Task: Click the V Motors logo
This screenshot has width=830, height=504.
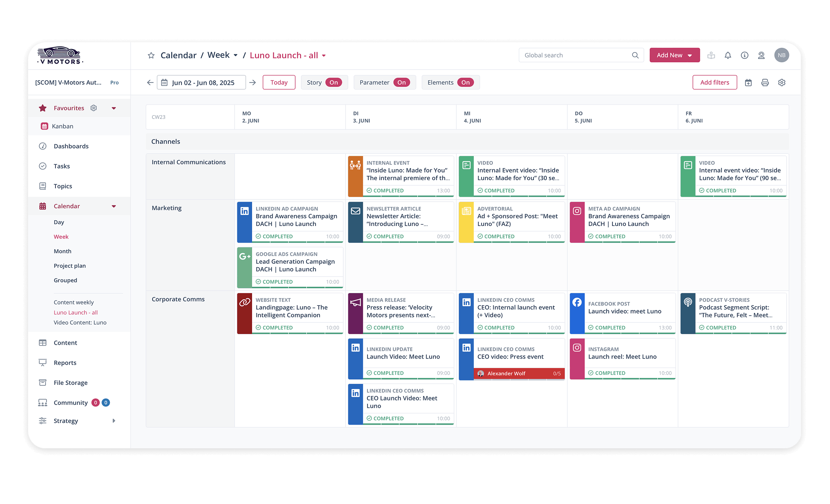Action: coord(59,56)
